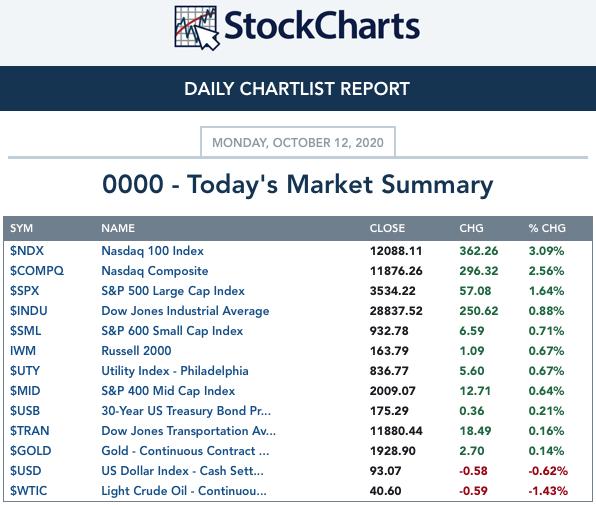Click the StockCharts logo icon
The height and width of the screenshot is (505, 596).
[x=197, y=28]
